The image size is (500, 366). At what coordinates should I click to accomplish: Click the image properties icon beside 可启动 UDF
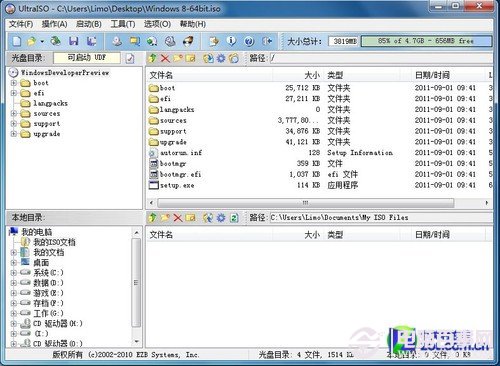point(130,59)
